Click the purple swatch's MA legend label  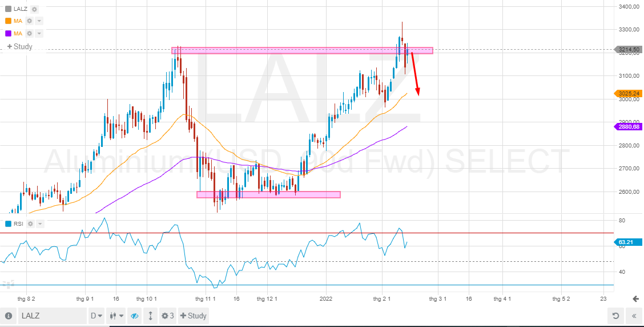pos(18,33)
